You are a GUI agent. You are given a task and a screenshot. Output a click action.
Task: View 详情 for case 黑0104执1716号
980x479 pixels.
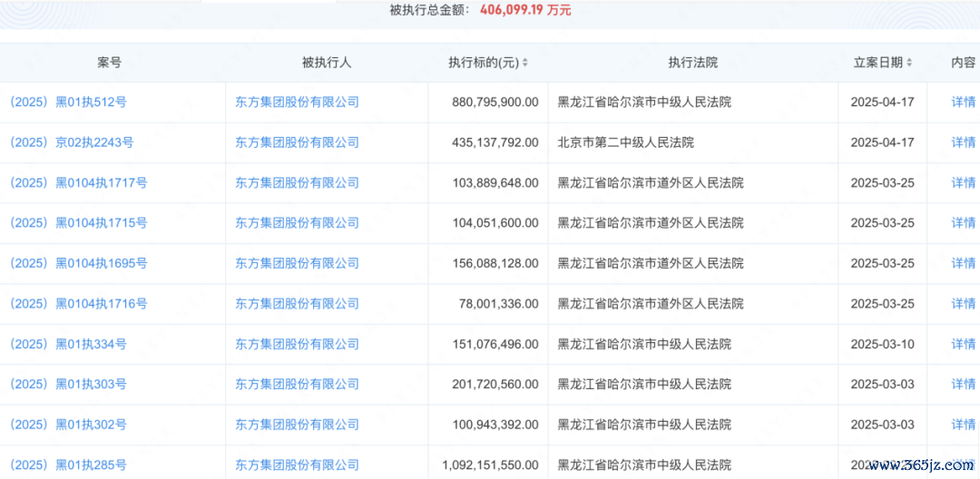[963, 304]
